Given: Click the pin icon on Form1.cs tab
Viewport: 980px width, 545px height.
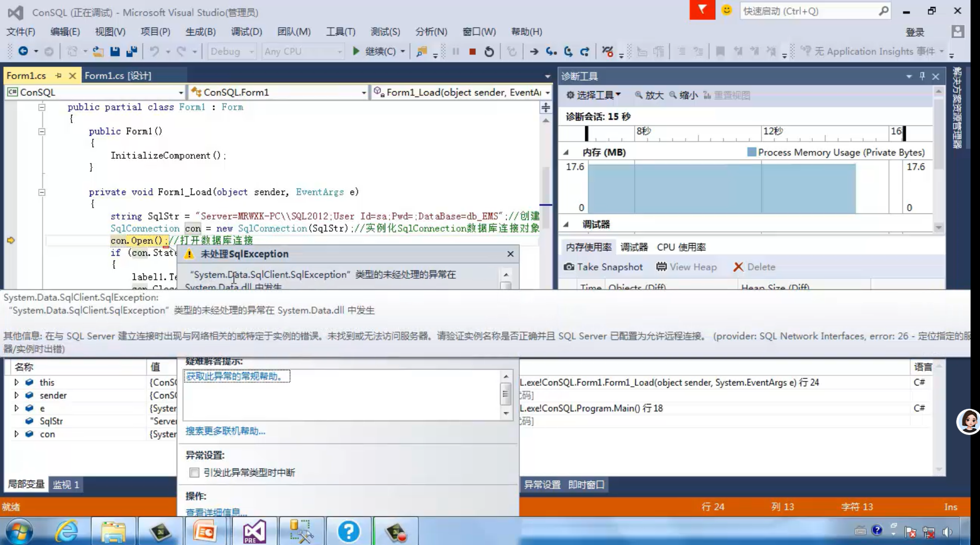Looking at the screenshot, I should pos(58,75).
